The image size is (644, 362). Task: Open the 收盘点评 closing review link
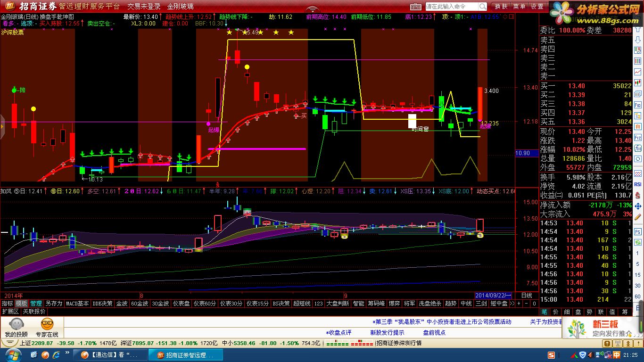point(339,333)
